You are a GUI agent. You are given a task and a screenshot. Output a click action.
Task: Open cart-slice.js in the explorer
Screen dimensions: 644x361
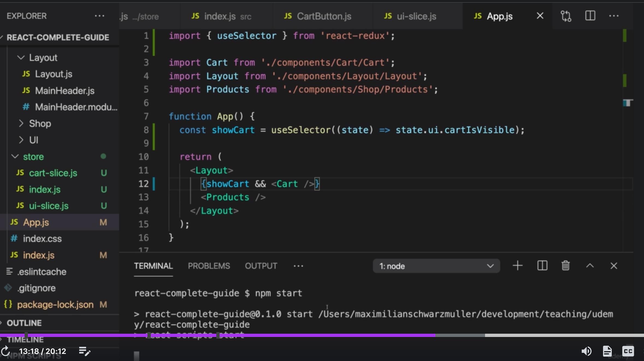[x=53, y=173]
